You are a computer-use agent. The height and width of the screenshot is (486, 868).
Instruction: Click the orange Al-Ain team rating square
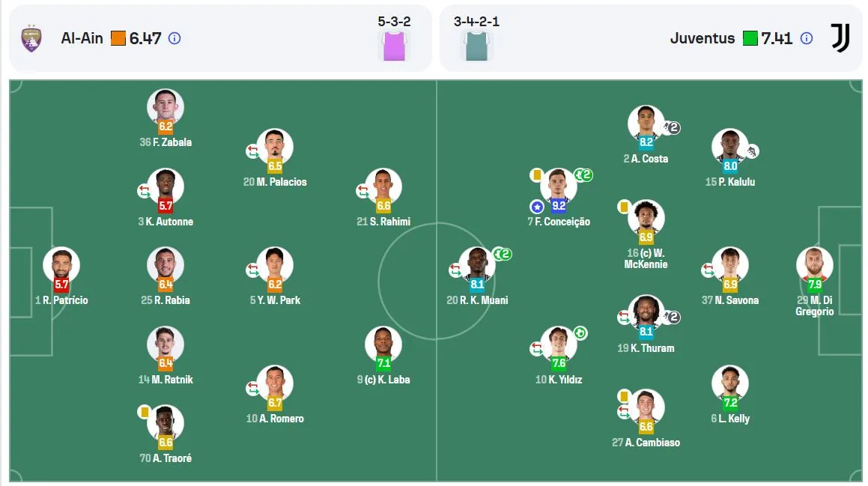[118, 38]
